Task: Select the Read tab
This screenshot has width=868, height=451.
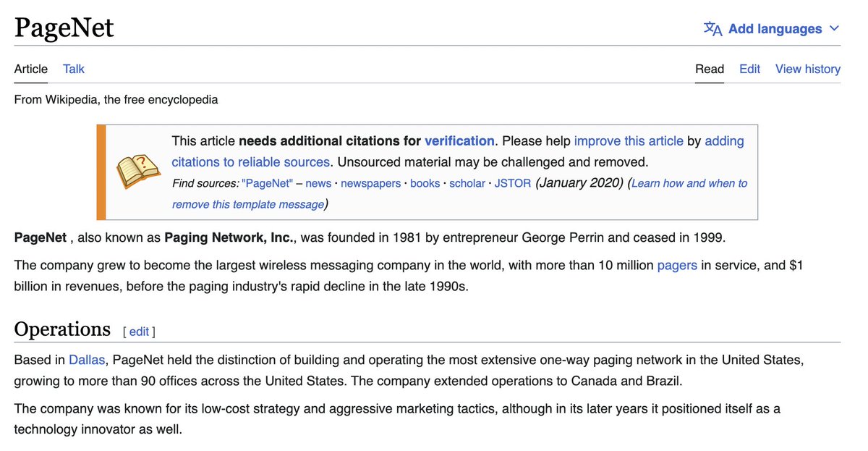Action: [x=710, y=69]
